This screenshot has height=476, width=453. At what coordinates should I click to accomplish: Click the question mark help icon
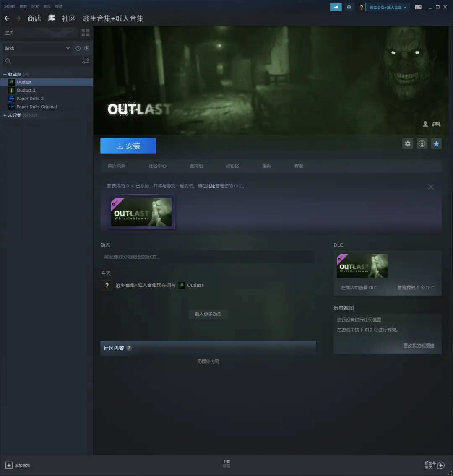click(361, 7)
